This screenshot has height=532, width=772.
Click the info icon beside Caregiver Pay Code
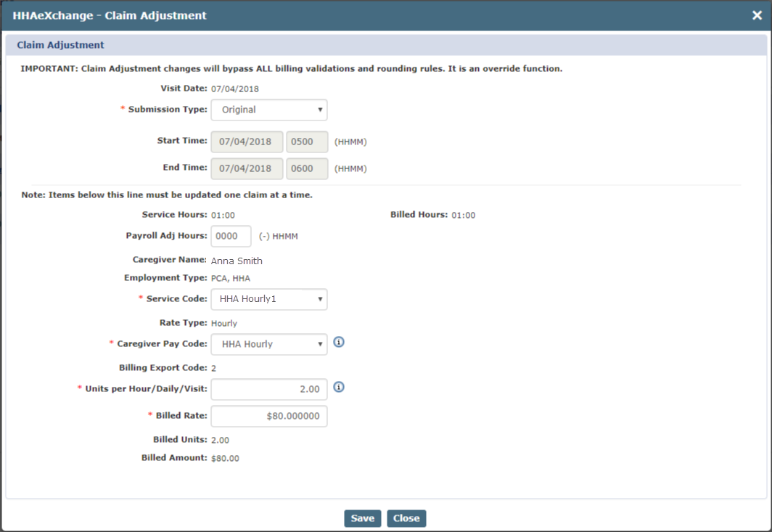pos(339,343)
